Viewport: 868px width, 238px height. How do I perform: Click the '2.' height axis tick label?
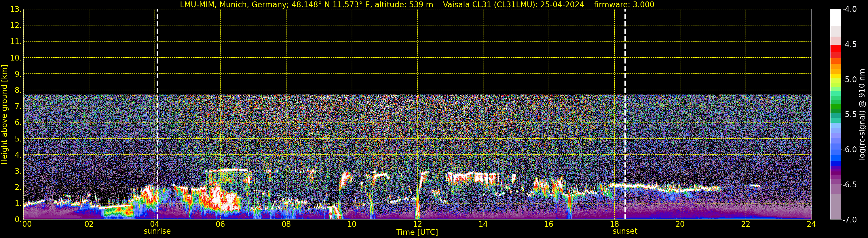[18, 188]
